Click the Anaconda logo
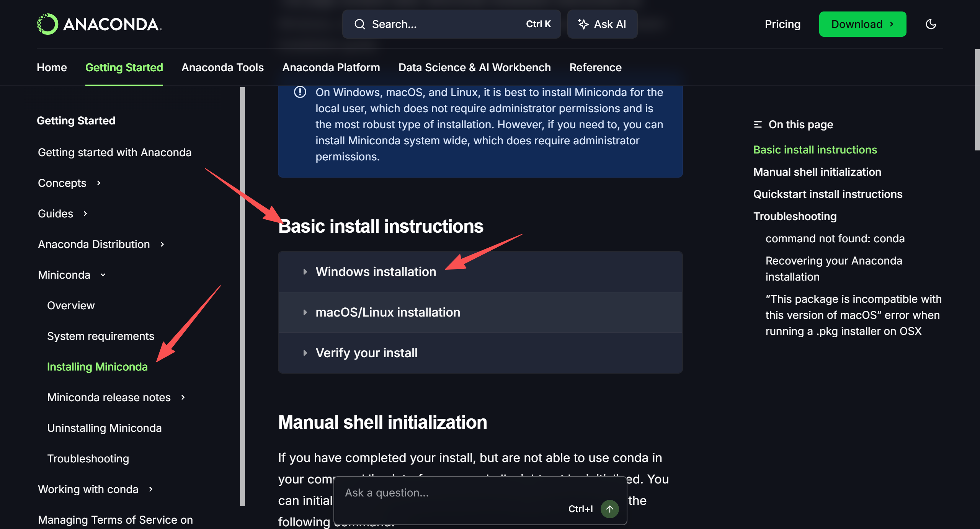Screen dimensions: 980x529 pyautogui.click(x=99, y=24)
